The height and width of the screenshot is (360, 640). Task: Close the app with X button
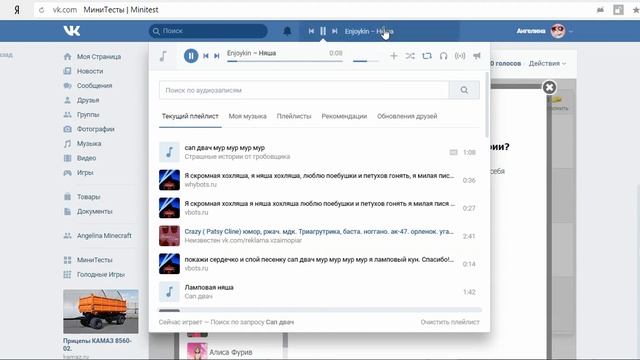pyautogui.click(x=549, y=87)
